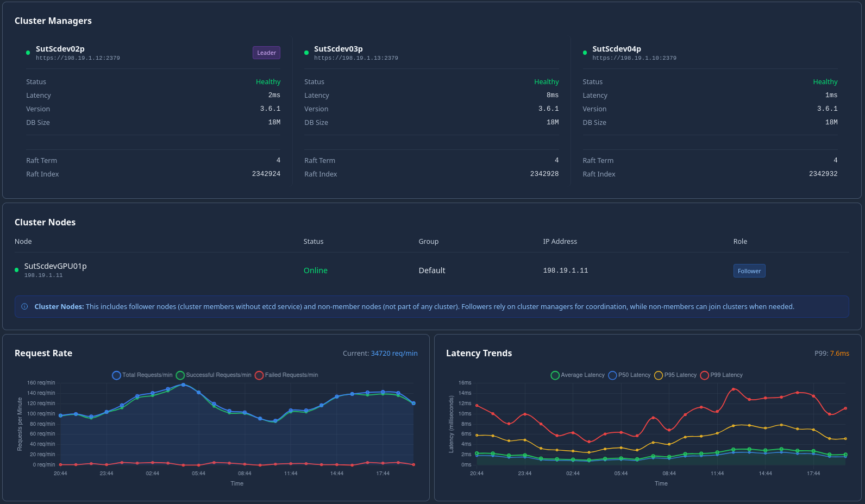This screenshot has height=504, width=865.
Task: Click green status dot beside SutScdev02p
Action: point(28,53)
